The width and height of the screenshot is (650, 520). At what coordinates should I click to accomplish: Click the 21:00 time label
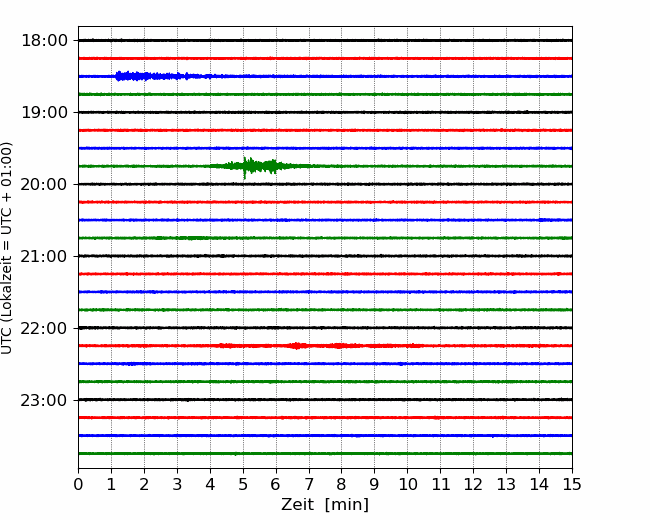click(44, 256)
